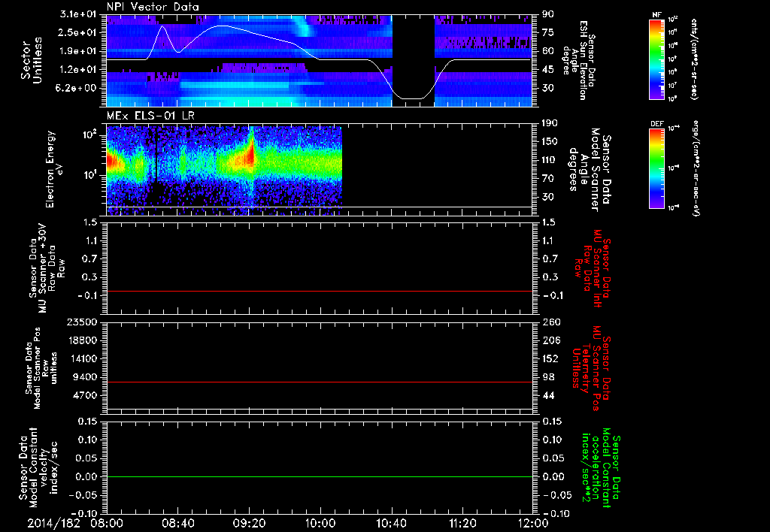This screenshot has height=532, width=770.
Task: Click the 10:40 time axis label
Action: click(391, 523)
